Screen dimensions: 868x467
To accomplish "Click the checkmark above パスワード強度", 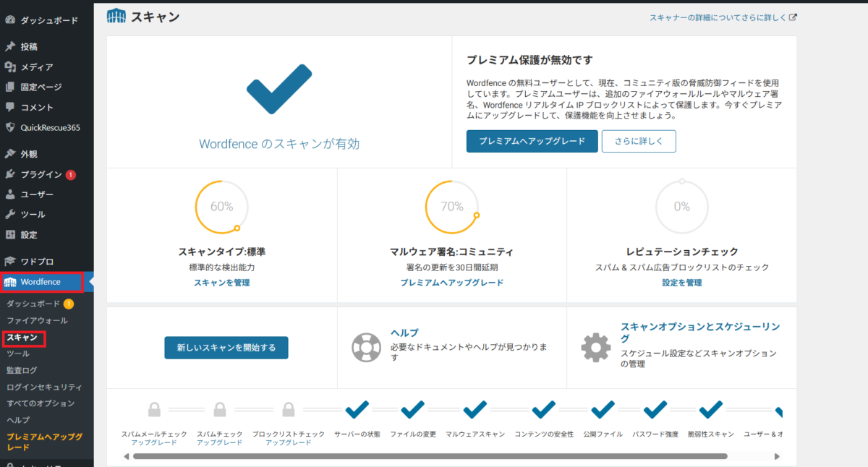I will pyautogui.click(x=655, y=410).
